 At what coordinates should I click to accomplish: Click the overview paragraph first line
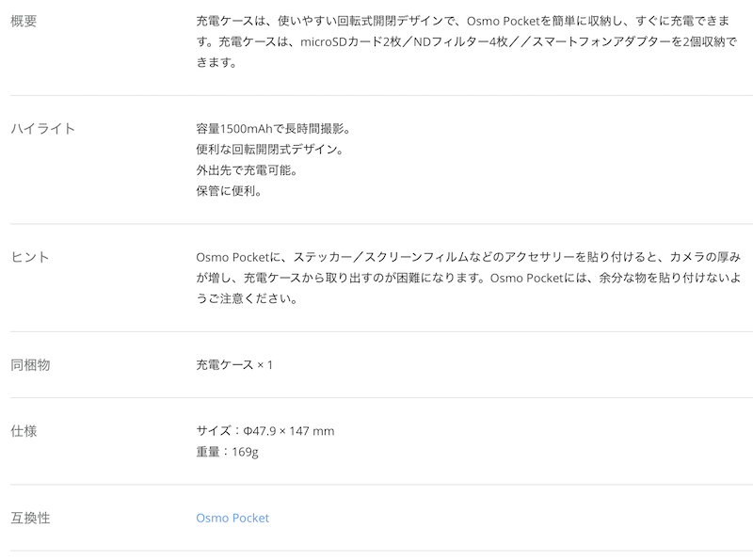[463, 21]
